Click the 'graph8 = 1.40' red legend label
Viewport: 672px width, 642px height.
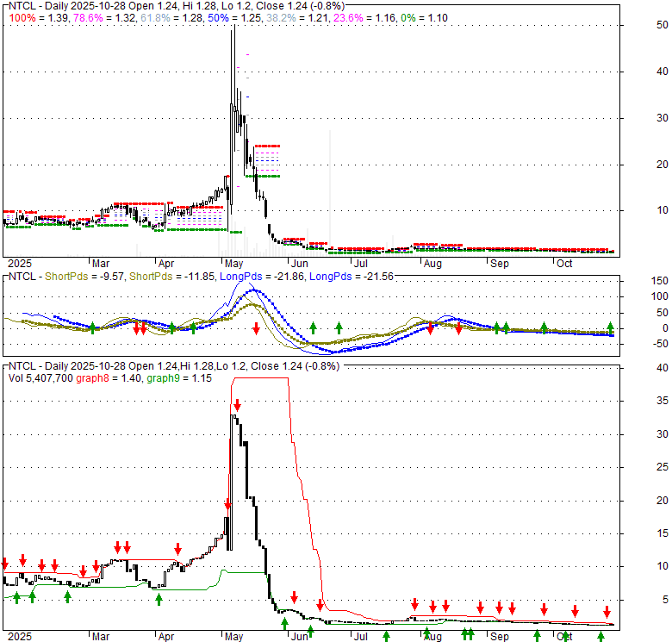tap(109, 378)
